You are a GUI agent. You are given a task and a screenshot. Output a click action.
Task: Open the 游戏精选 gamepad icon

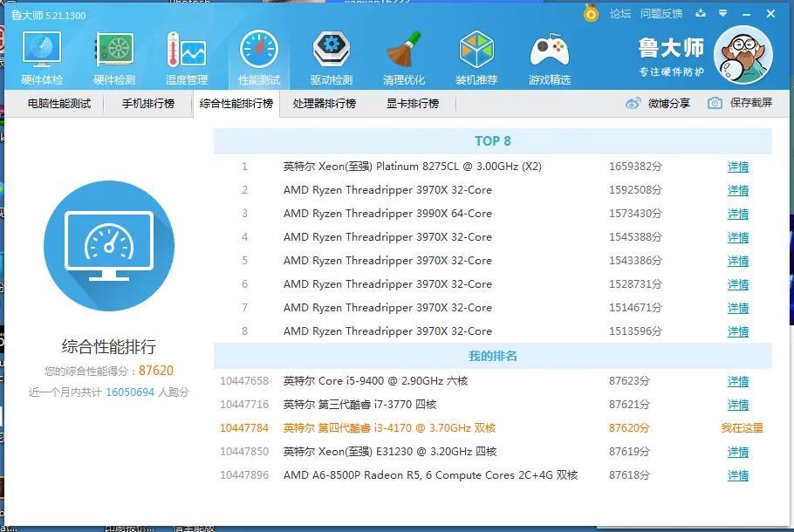point(550,58)
